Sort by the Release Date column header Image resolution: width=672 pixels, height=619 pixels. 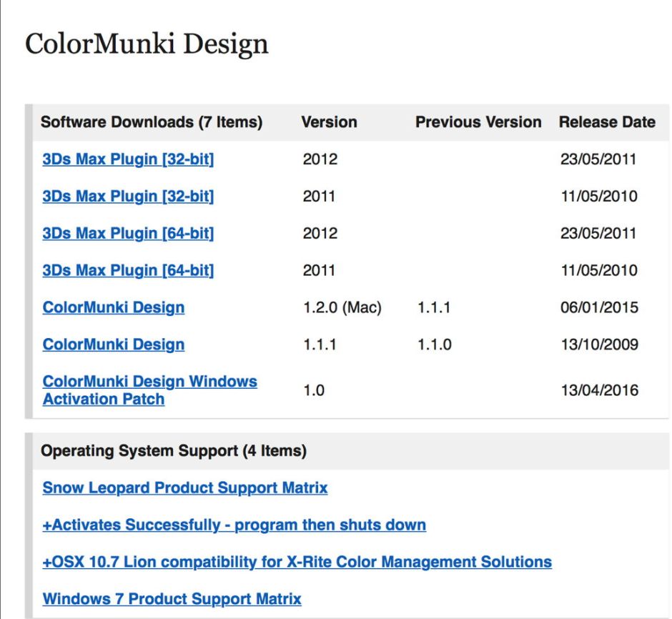click(608, 122)
